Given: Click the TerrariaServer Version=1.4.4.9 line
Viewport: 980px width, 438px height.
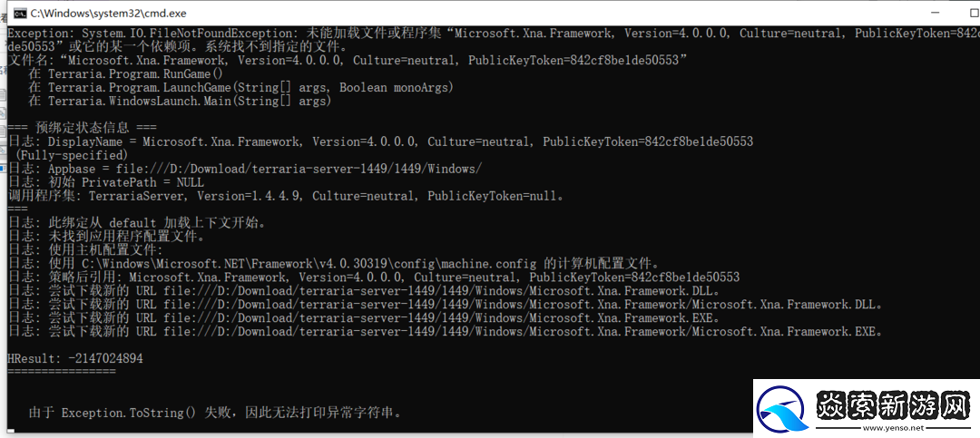Looking at the screenshot, I should (x=286, y=196).
